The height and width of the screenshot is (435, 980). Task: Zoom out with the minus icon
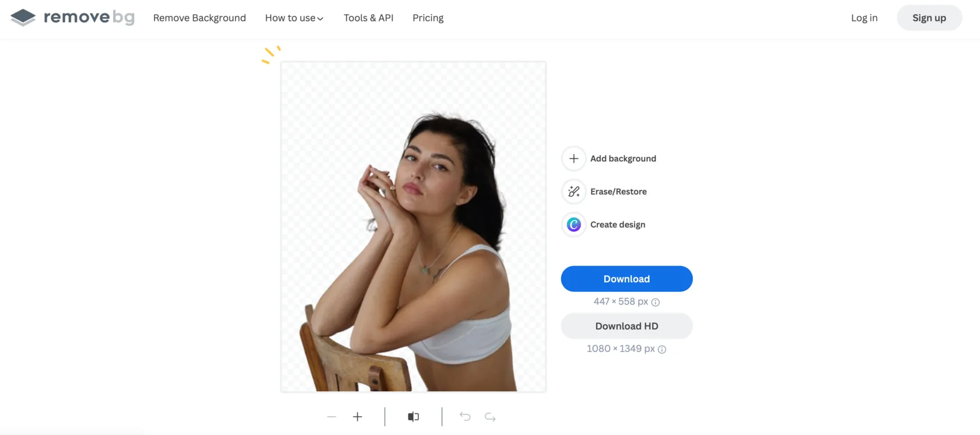point(331,416)
